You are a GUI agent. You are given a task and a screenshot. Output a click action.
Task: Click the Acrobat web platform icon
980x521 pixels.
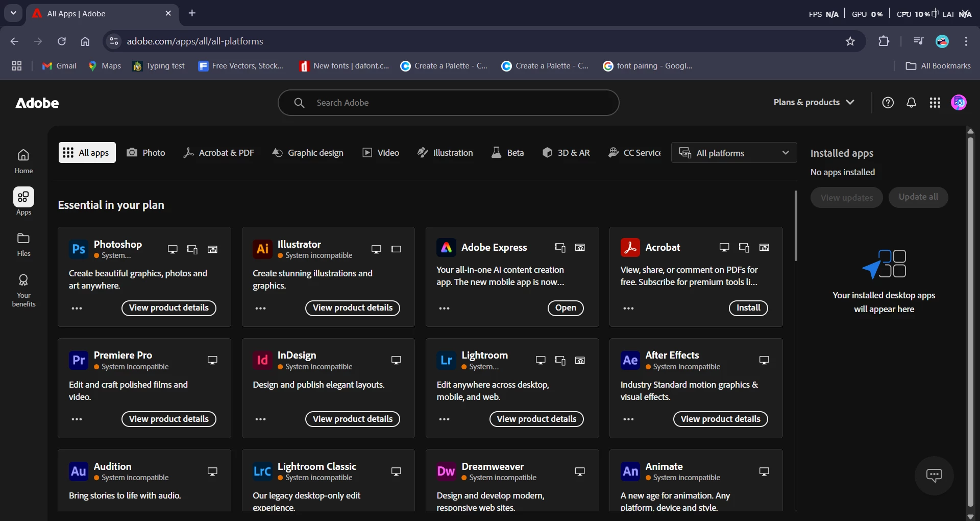[764, 248]
